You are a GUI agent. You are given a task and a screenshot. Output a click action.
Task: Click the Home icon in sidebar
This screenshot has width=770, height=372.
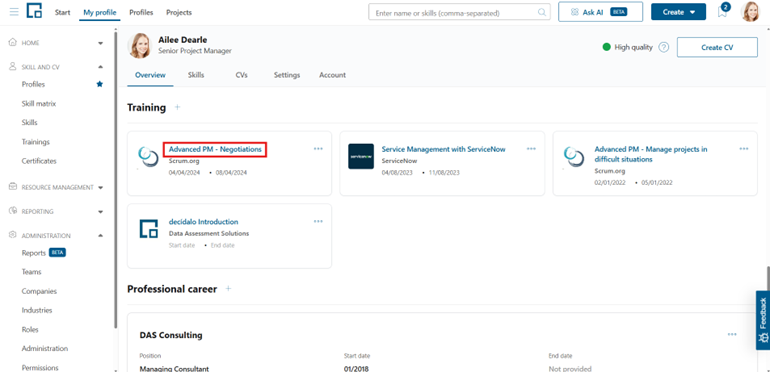(x=13, y=43)
